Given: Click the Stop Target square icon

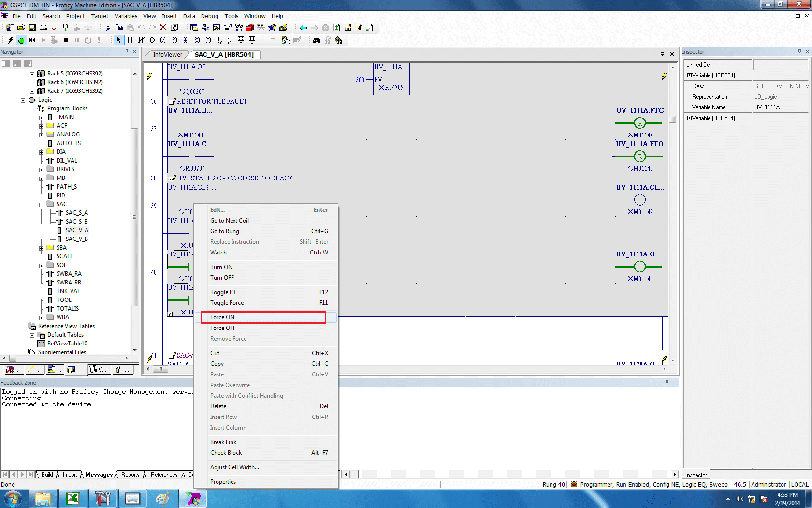Looking at the screenshot, I should [x=66, y=40].
